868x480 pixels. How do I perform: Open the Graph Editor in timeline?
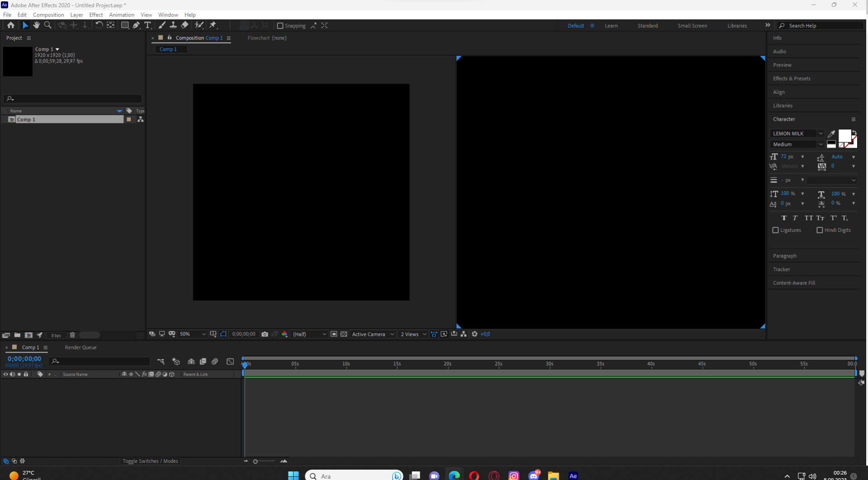click(231, 361)
